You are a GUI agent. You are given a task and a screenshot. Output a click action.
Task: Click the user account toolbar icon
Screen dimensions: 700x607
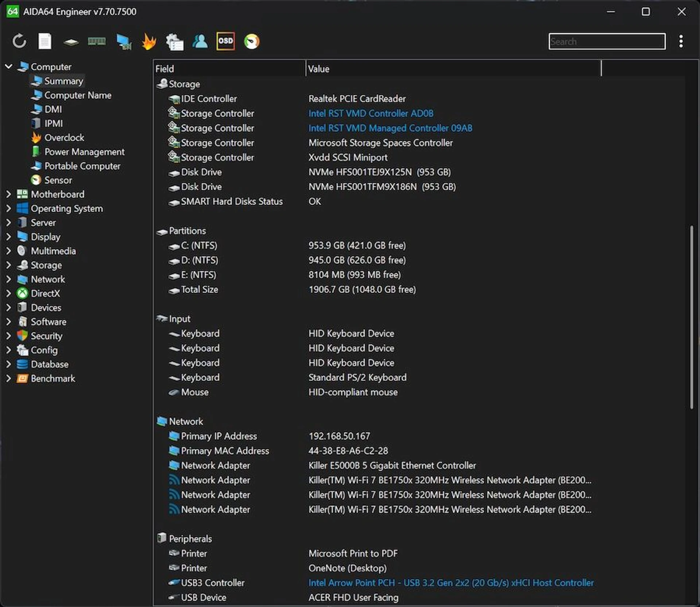200,41
